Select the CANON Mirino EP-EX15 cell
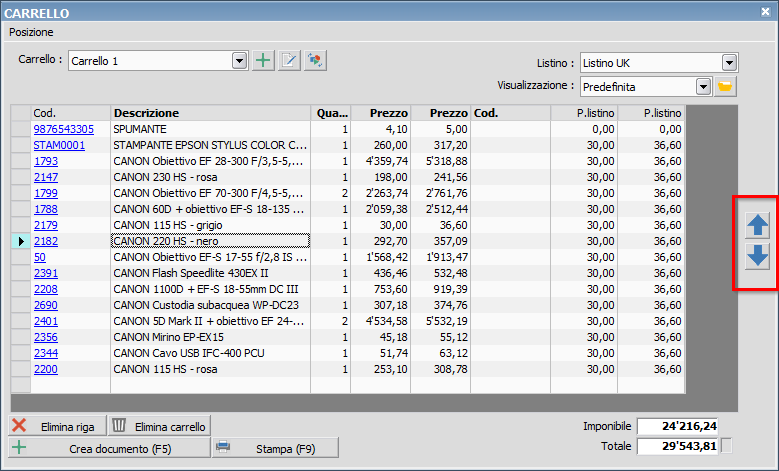 point(211,337)
